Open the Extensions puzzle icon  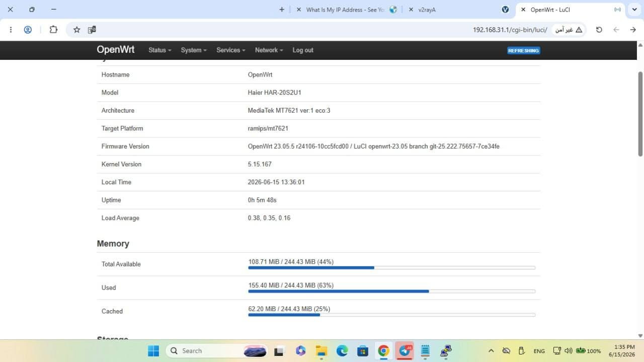(53, 30)
